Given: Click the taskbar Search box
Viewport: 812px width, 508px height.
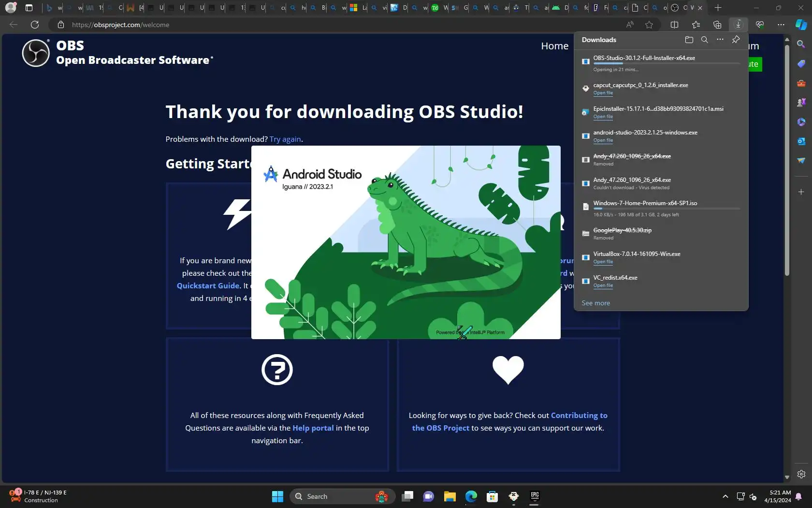Looking at the screenshot, I should (342, 496).
